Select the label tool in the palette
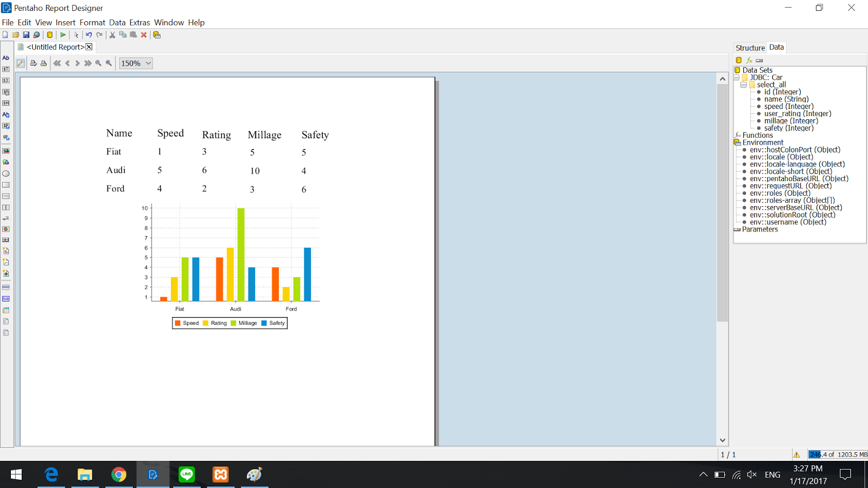This screenshot has height=488, width=868. [5, 58]
